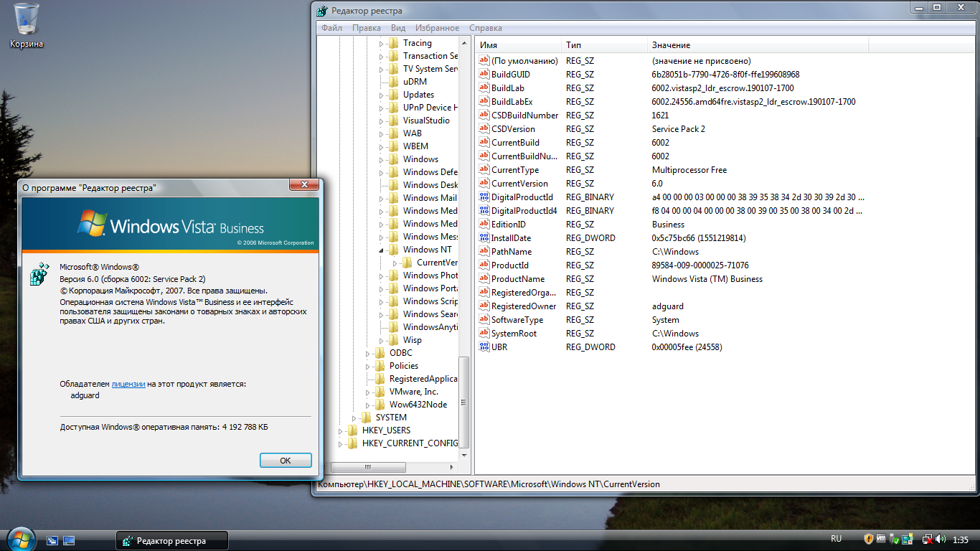This screenshot has height=551, width=980.
Task: Click the SystemRoot string value icon
Action: pyautogui.click(x=484, y=334)
